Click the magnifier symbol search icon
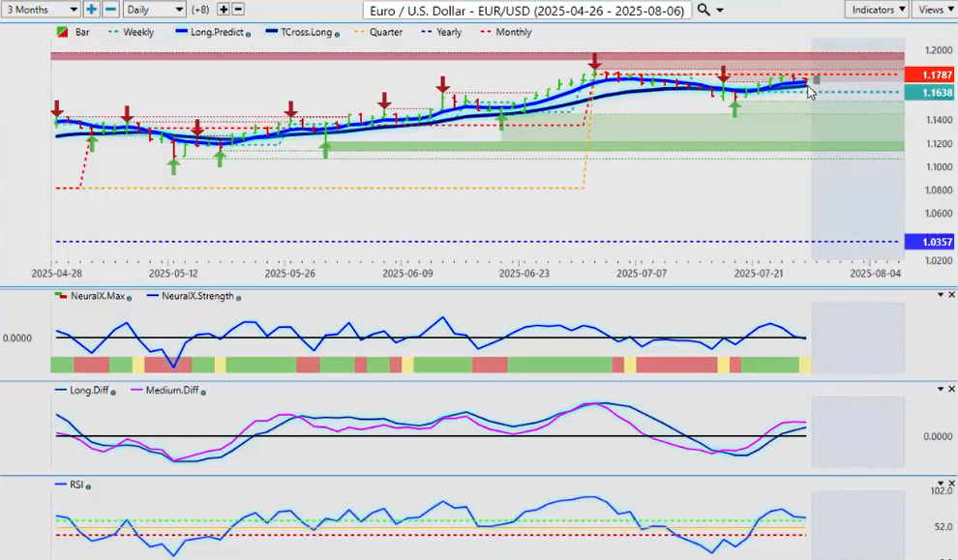 (x=704, y=10)
